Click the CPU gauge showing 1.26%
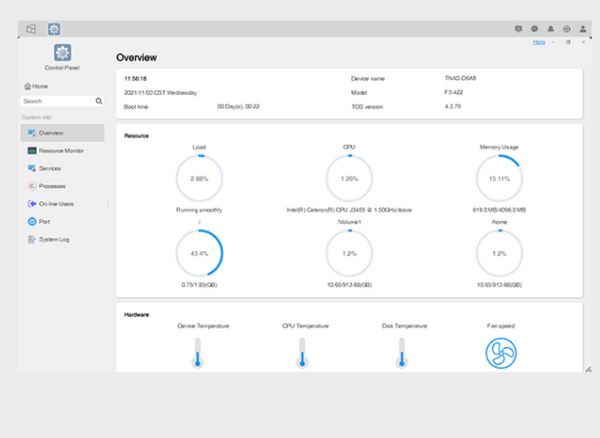The width and height of the screenshot is (600, 438). (349, 178)
